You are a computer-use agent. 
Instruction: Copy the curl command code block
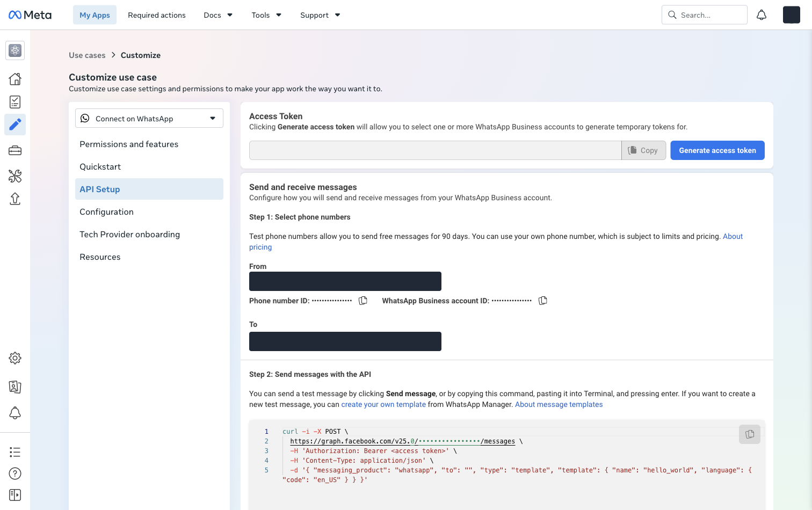pos(750,434)
